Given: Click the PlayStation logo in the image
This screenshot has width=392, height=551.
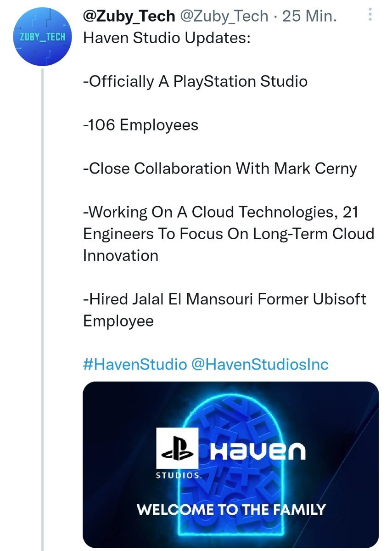Looking at the screenshot, I should tap(177, 449).
